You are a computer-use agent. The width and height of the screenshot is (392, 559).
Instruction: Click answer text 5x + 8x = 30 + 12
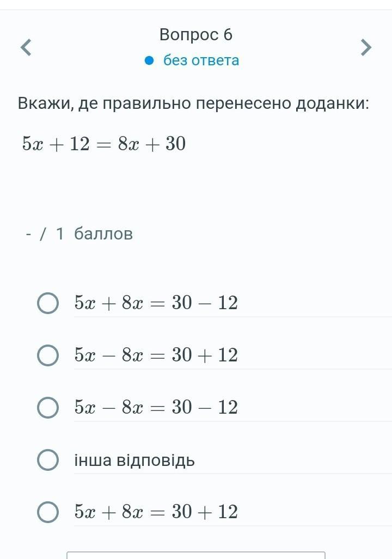tap(156, 512)
